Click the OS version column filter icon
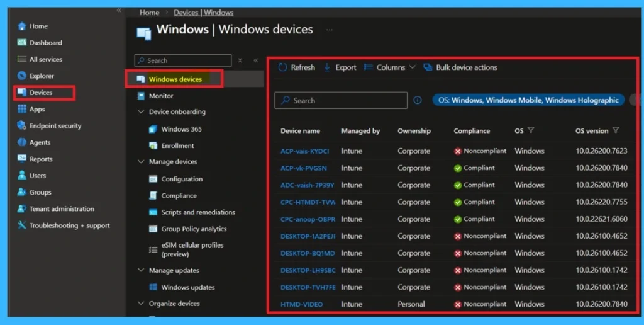Viewport: 644px width, 325px height. pos(616,130)
